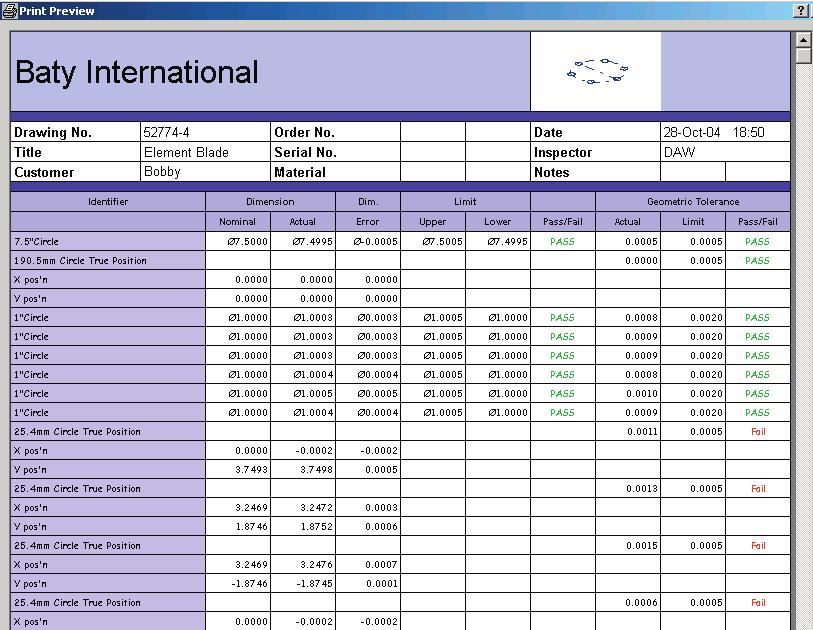Click the part diagram logo thumbnail
Image resolution: width=813 pixels, height=630 pixels.
point(596,71)
